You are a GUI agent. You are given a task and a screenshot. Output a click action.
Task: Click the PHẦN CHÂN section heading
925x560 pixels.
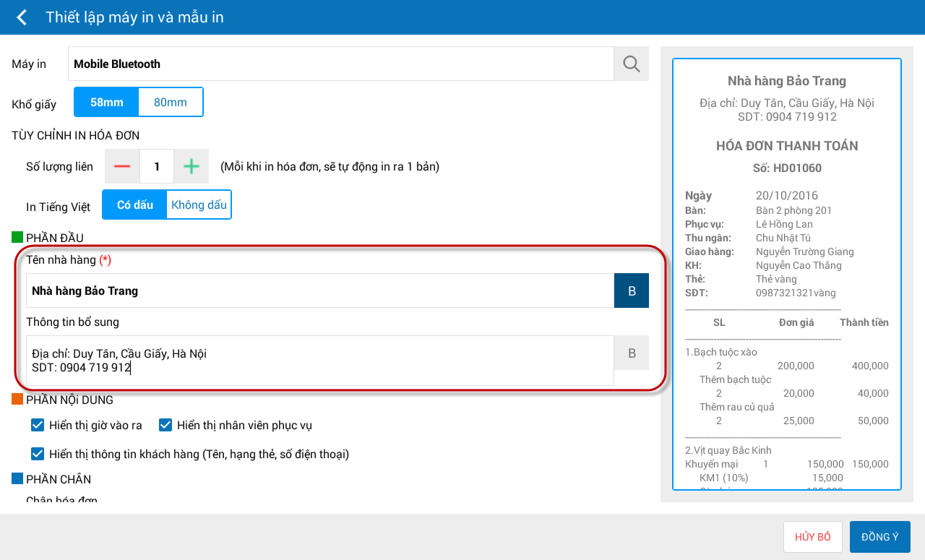point(59,479)
